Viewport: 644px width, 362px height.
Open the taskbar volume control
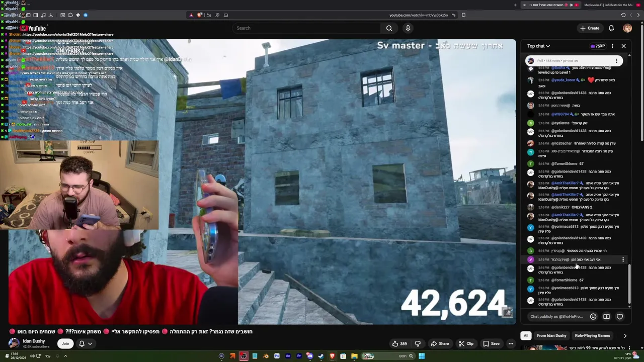(x=32, y=356)
